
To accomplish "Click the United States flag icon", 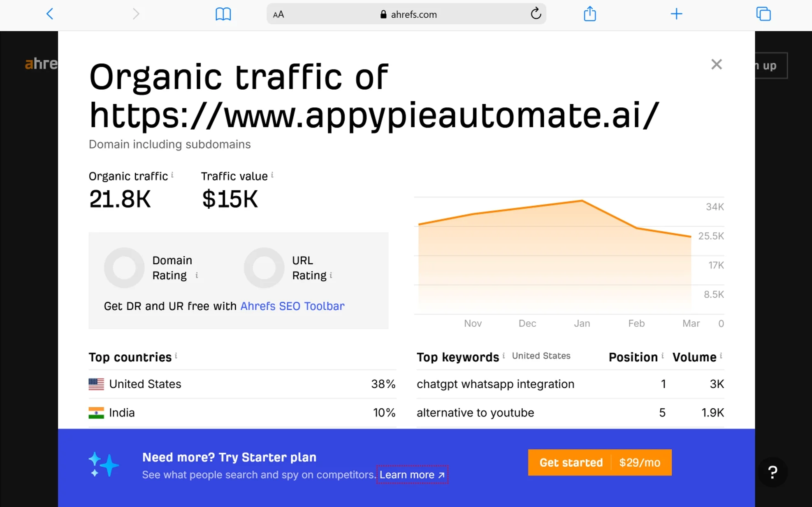I will coord(96,384).
